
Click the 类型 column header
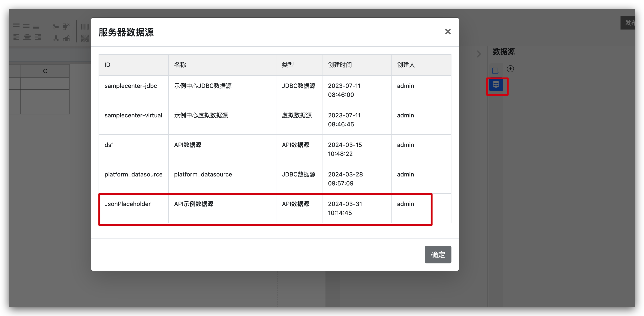[x=299, y=65]
